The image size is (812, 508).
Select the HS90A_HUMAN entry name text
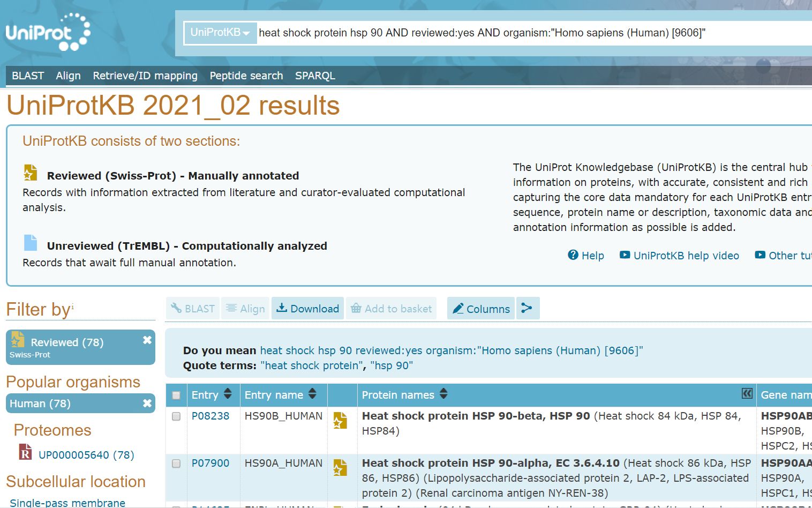coord(283,463)
